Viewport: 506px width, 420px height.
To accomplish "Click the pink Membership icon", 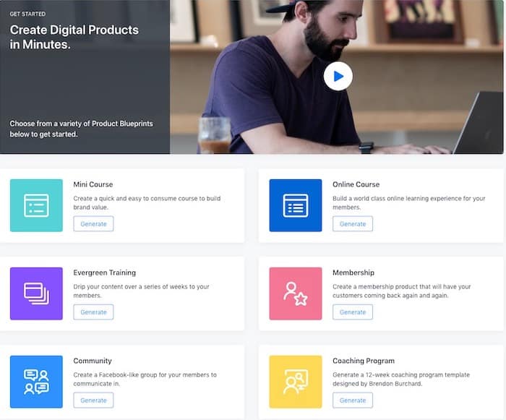I will 296,293.
